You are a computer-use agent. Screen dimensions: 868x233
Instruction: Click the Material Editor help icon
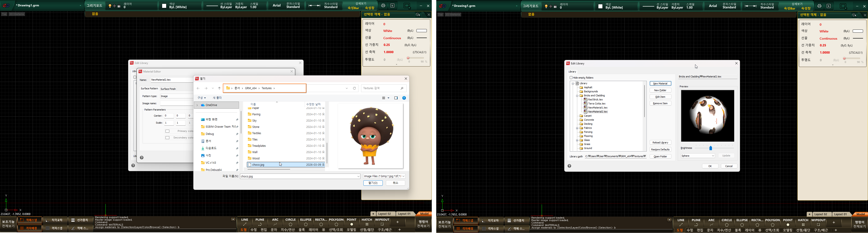142,157
